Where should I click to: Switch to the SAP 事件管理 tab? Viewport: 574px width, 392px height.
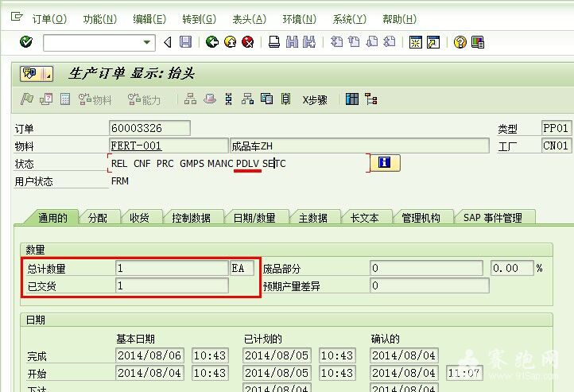[x=493, y=218]
